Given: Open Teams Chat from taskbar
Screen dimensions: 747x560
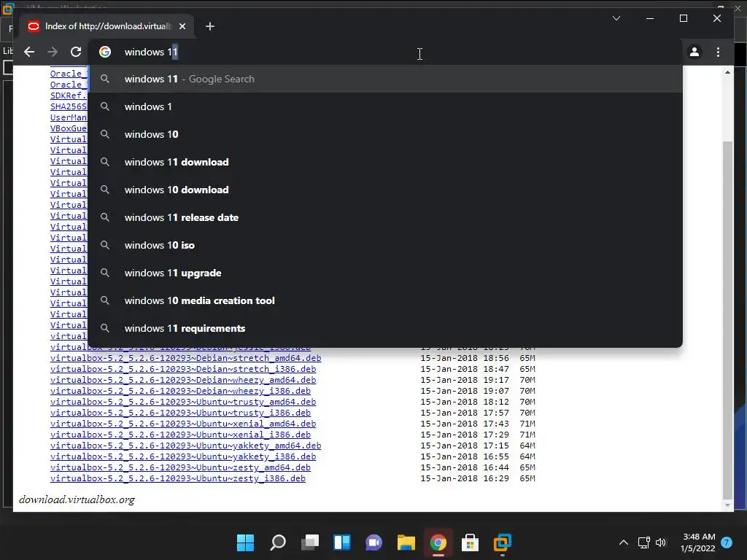Looking at the screenshot, I should click(374, 542).
